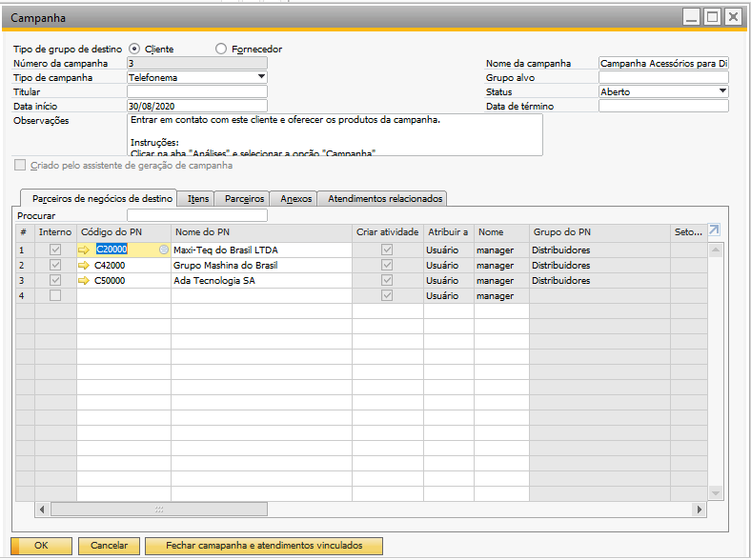The image size is (751, 560).
Task: Open link arrow for PN C42000
Action: click(x=84, y=265)
